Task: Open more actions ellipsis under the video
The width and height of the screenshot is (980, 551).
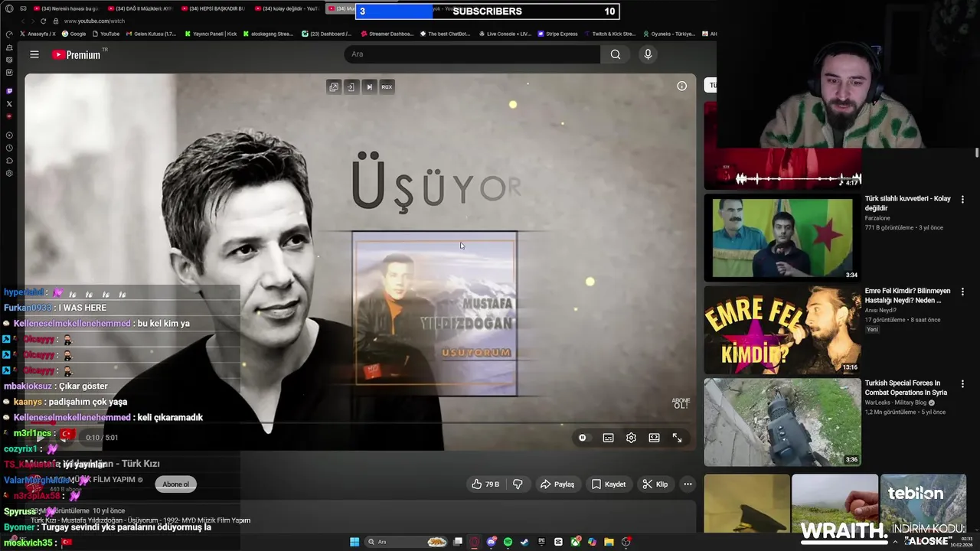Action: (688, 484)
